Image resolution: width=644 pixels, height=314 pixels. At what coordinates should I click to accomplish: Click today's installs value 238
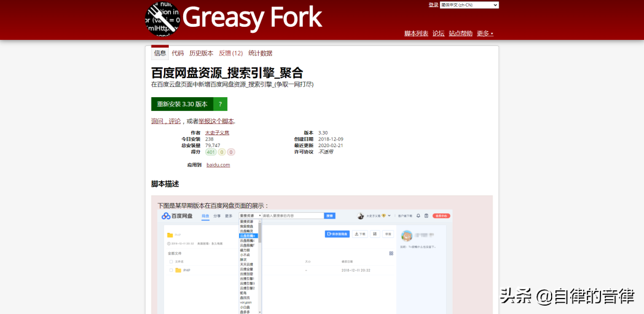(x=209, y=139)
